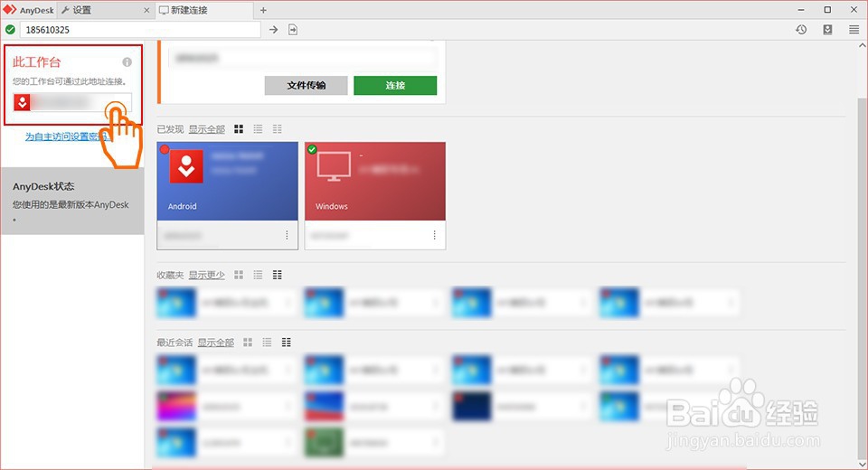The image size is (868, 470).
Task: Click the 文件传输 button
Action: tap(307, 85)
